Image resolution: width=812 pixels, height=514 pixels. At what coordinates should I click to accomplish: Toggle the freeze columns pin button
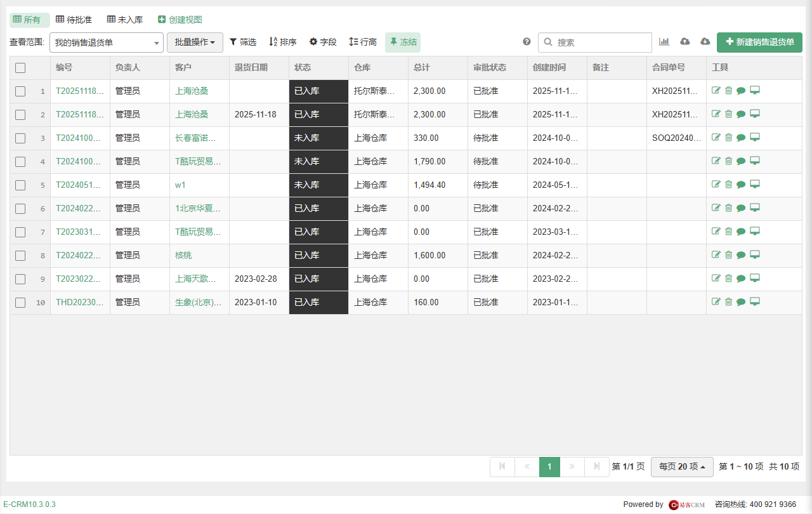point(403,43)
